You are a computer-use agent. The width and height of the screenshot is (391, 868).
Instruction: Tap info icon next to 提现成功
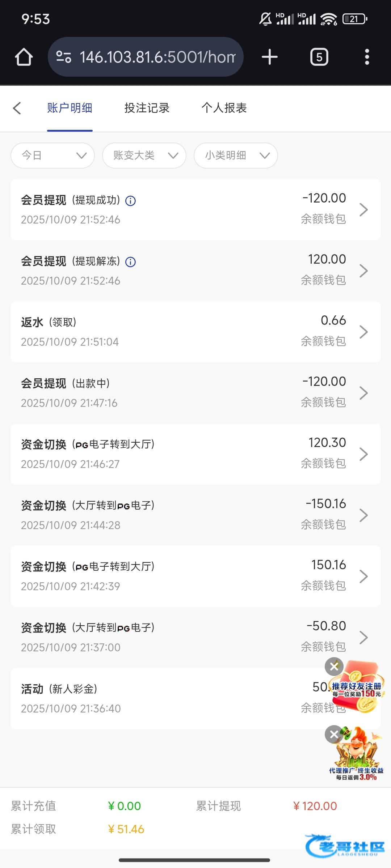(x=130, y=201)
